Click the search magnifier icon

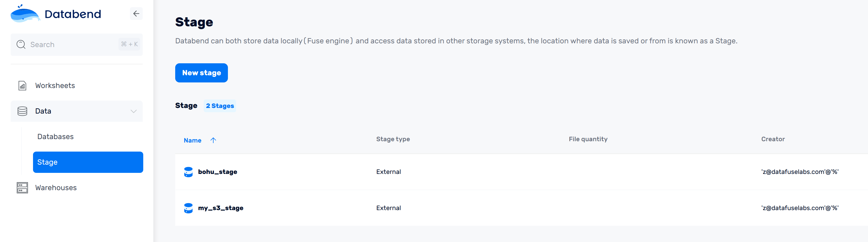(21, 44)
